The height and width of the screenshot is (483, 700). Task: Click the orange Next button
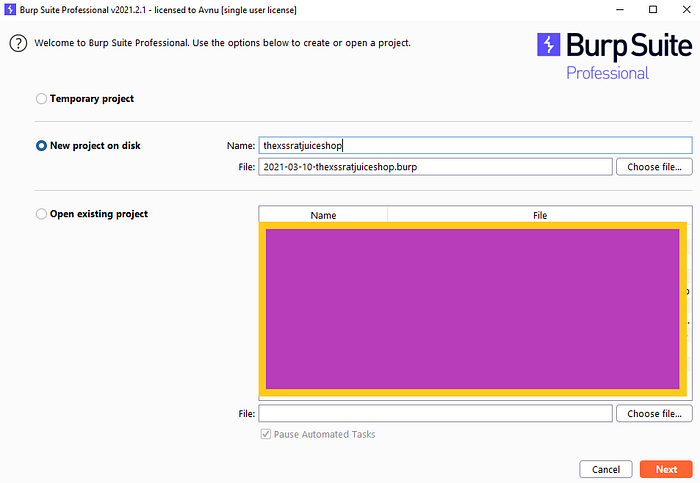pyautogui.click(x=666, y=470)
